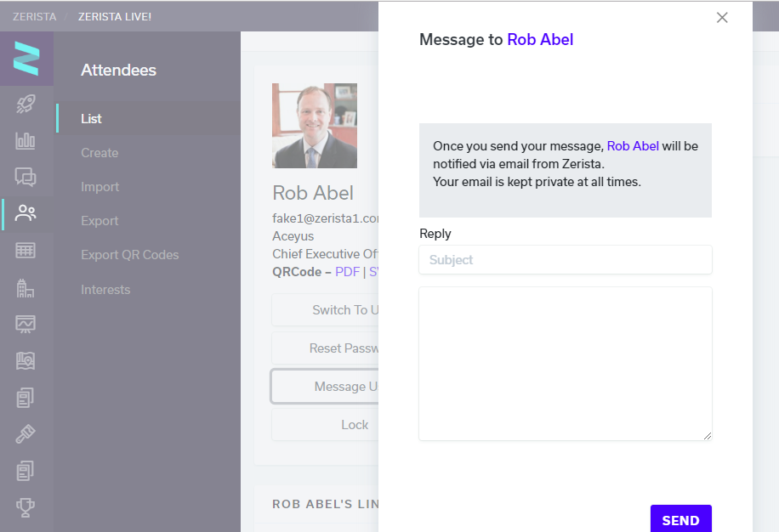Viewport: 779px width, 532px height.
Task: Open the presentation screen icon
Action: point(26,324)
